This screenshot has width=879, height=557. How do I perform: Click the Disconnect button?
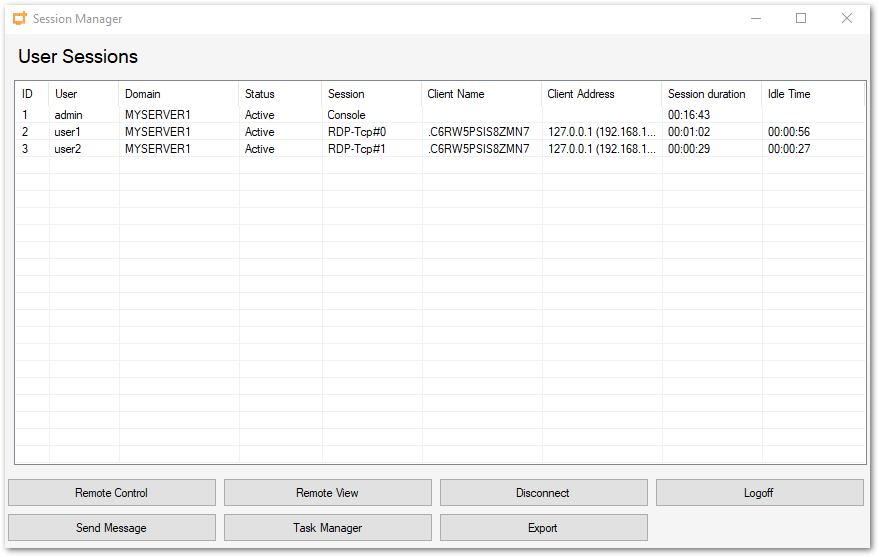[543, 493]
